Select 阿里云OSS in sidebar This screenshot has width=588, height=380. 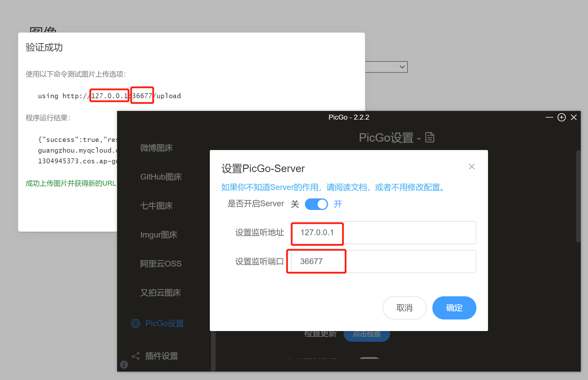pyautogui.click(x=161, y=264)
